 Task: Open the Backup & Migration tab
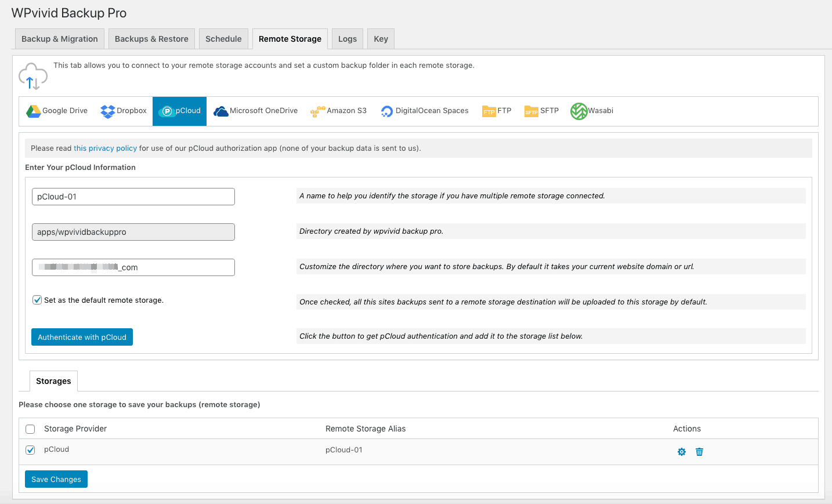point(60,39)
